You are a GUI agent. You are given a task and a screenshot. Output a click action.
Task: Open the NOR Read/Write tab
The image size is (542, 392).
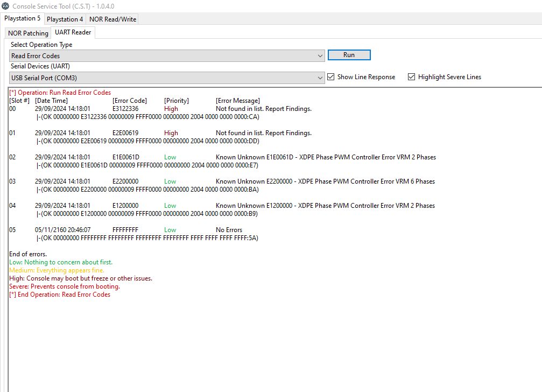(112, 19)
